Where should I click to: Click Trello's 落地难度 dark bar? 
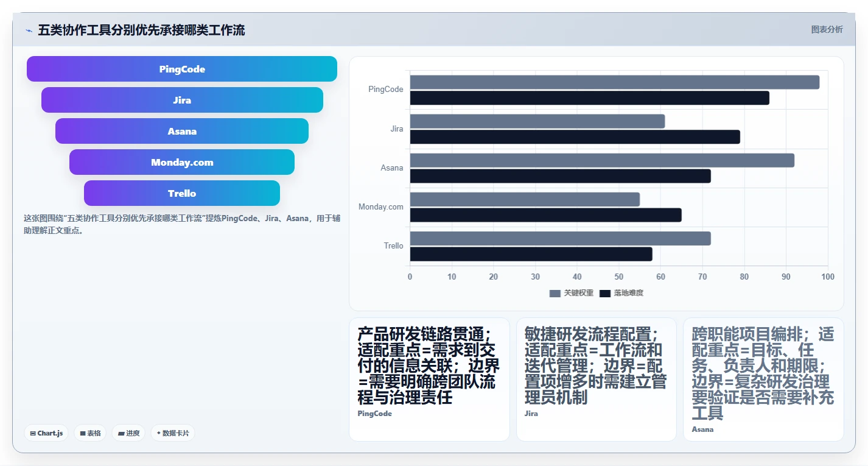tap(531, 254)
